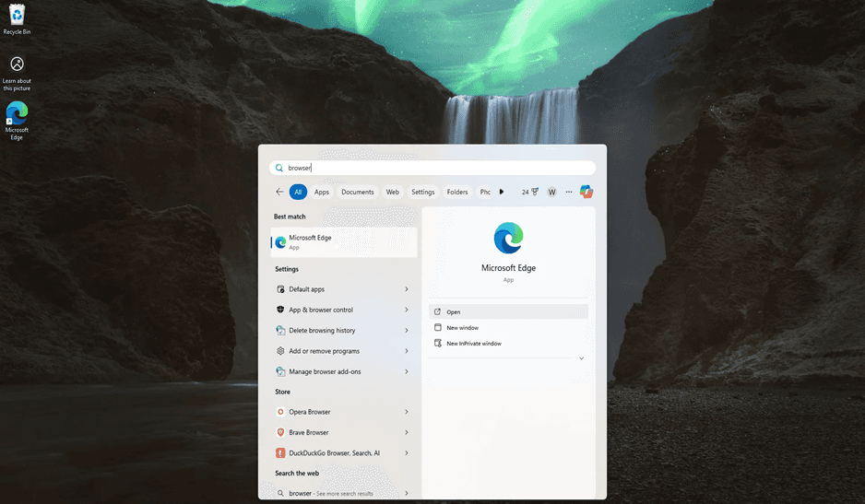The width and height of the screenshot is (865, 504).
Task: Click the Manage browser add-ons icon
Action: click(280, 371)
